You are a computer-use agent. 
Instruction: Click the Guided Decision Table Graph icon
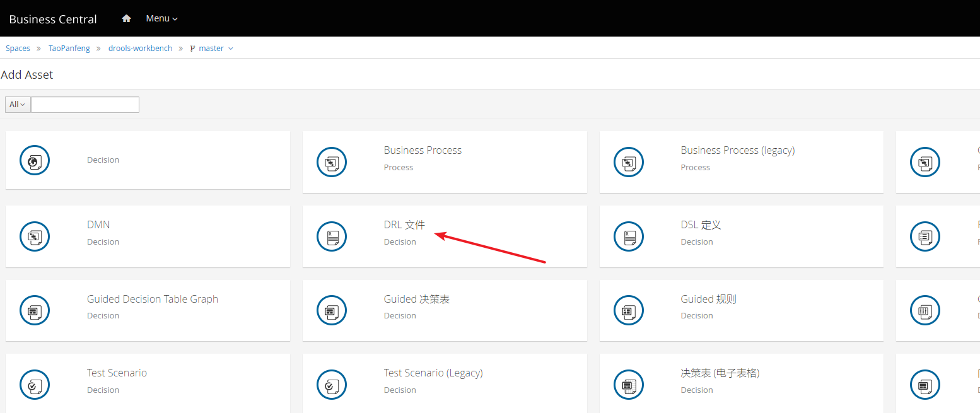tap(35, 310)
